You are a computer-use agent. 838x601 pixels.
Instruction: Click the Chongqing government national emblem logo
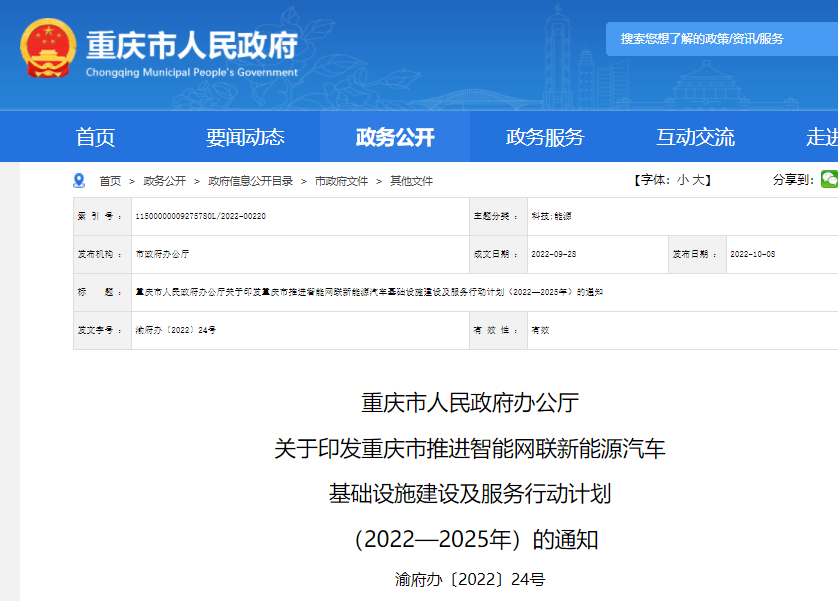tap(46, 47)
